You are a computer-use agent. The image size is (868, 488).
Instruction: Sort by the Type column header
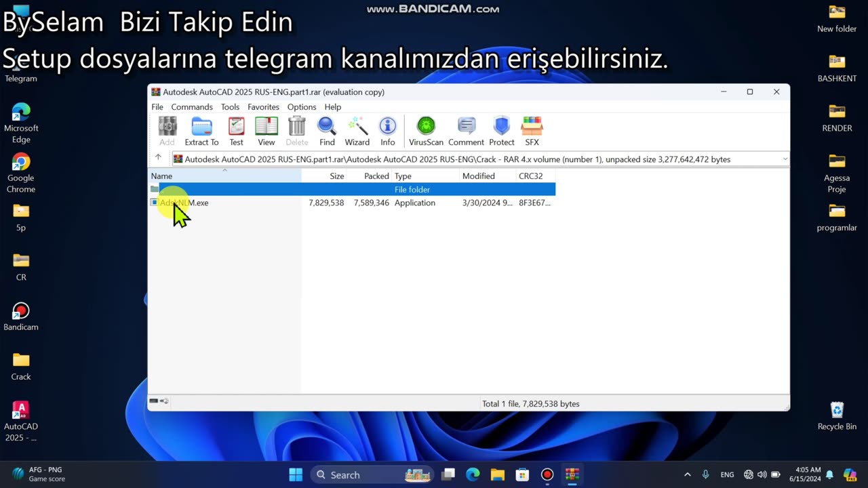pyautogui.click(x=426, y=176)
